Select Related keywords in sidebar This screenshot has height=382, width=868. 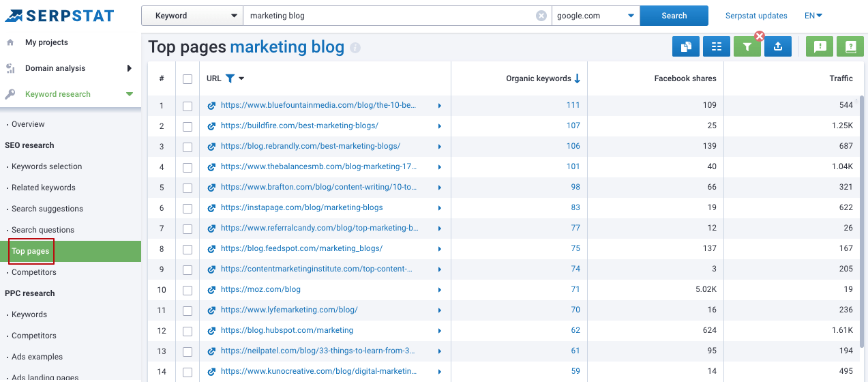44,188
